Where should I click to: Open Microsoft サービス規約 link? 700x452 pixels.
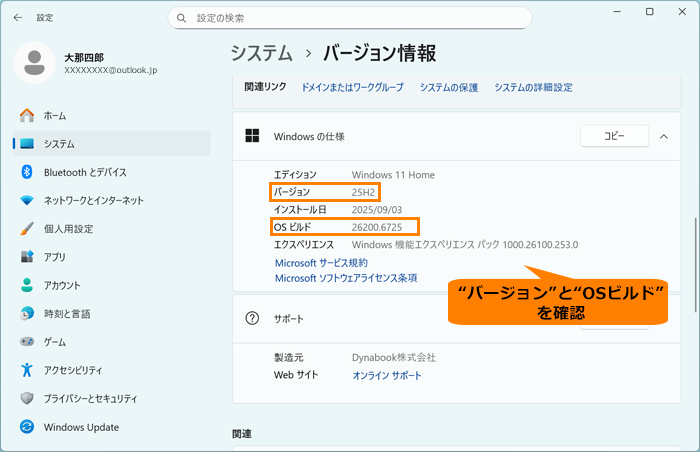coord(321,263)
